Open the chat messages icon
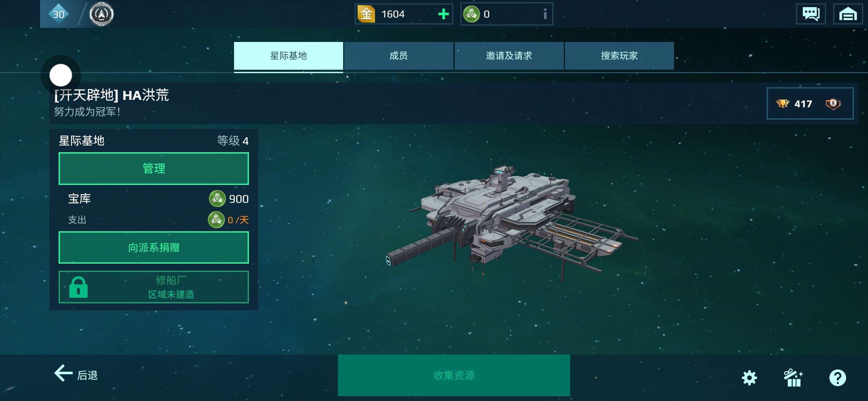Screen dimensions: 868x401 [x=811, y=14]
